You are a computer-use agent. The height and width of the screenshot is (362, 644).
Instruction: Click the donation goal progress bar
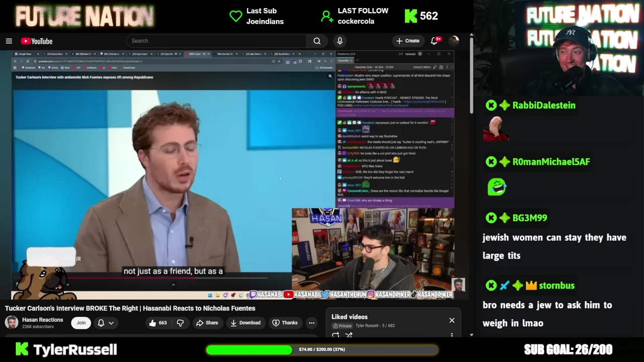pyautogui.click(x=322, y=349)
